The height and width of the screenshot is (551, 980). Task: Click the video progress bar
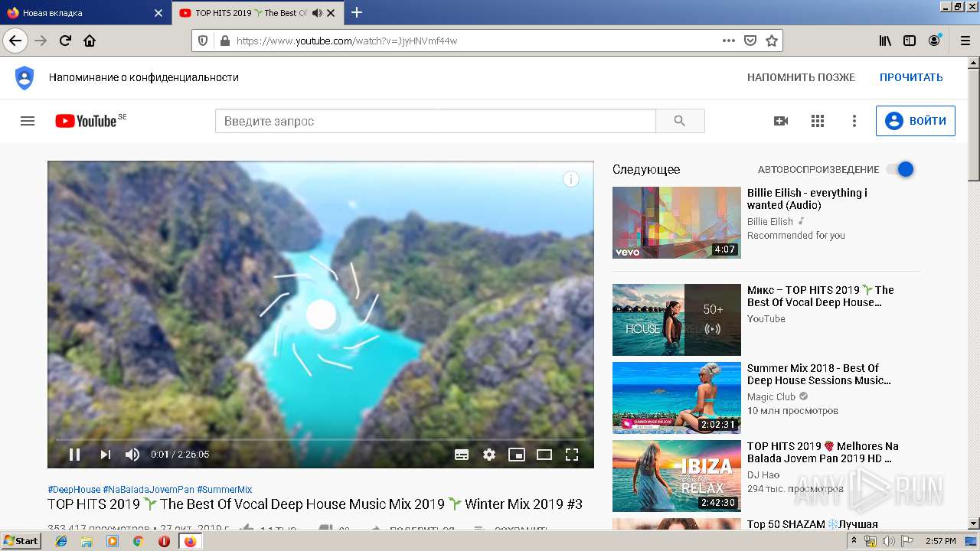coord(320,439)
